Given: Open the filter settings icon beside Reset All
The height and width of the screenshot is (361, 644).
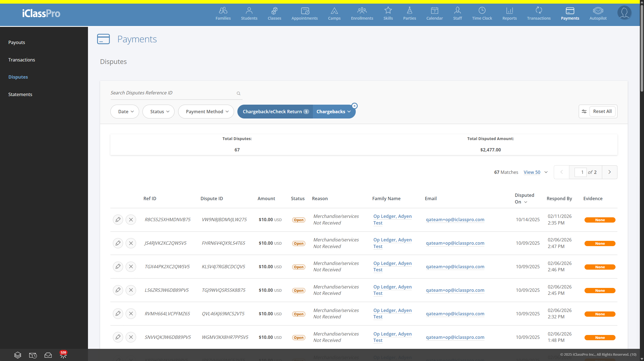Looking at the screenshot, I should click(584, 111).
